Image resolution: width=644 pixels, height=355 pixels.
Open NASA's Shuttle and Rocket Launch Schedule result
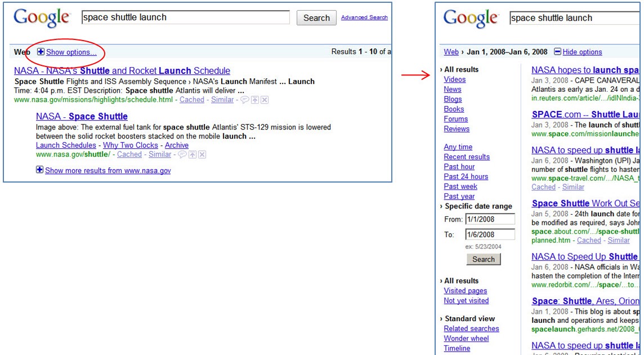pyautogui.click(x=122, y=71)
